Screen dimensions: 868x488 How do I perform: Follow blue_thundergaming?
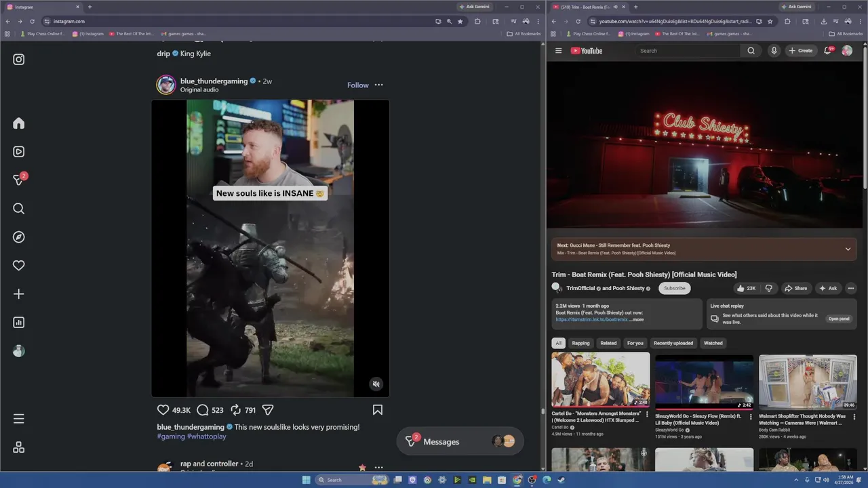pos(358,85)
